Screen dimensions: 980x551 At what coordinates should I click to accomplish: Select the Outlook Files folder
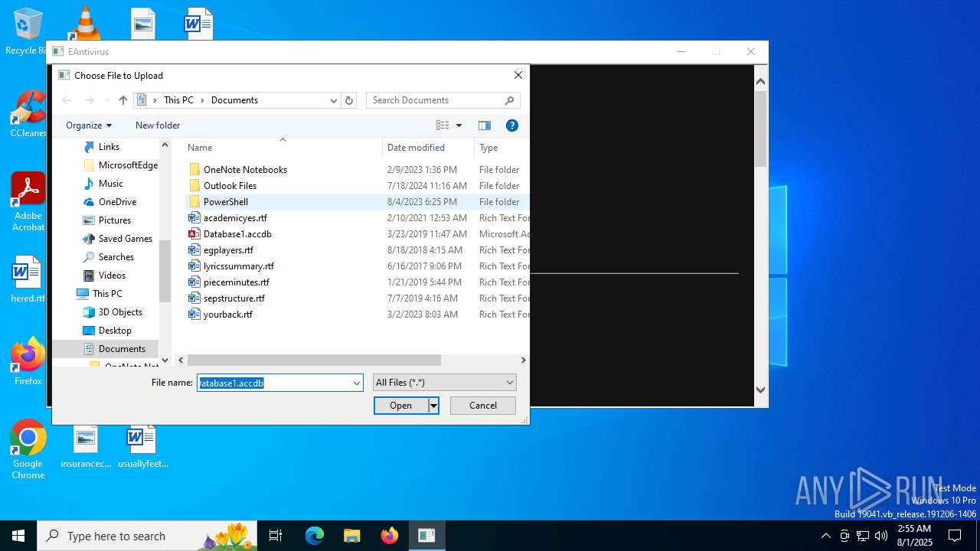[x=230, y=186]
